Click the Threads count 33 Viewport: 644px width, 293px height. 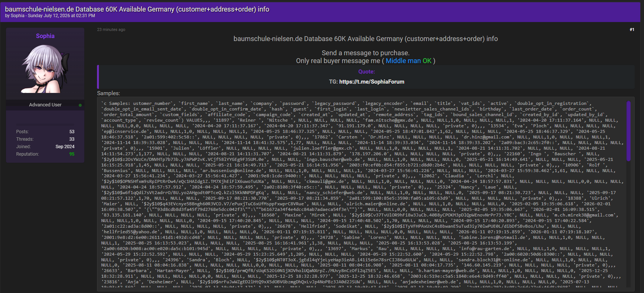click(72, 139)
